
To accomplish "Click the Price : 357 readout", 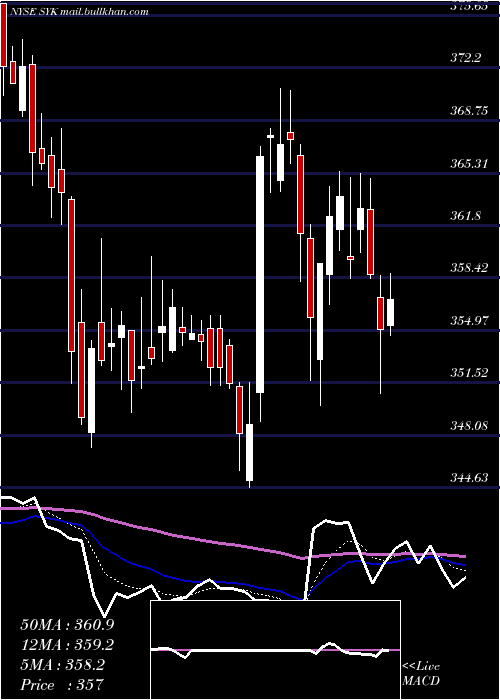I will tap(62, 684).
